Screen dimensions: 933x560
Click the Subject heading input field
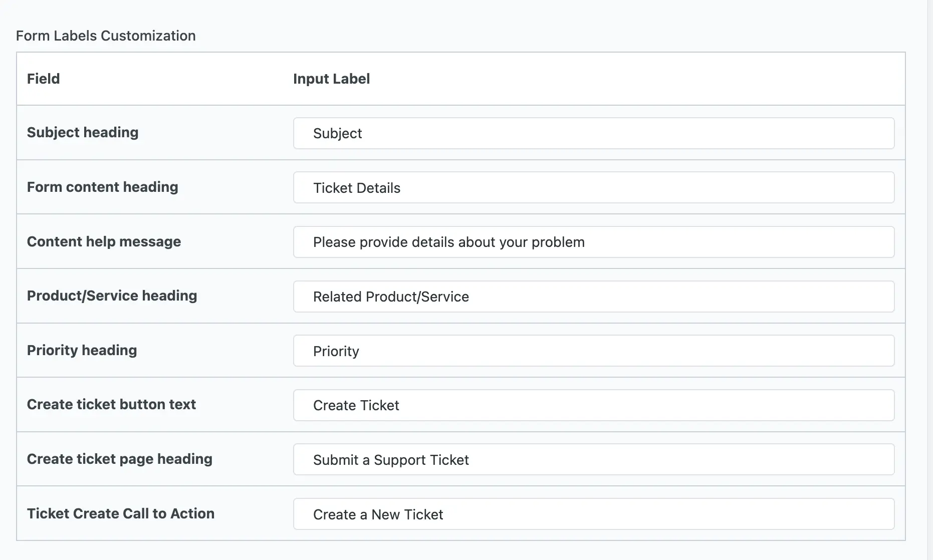click(594, 133)
